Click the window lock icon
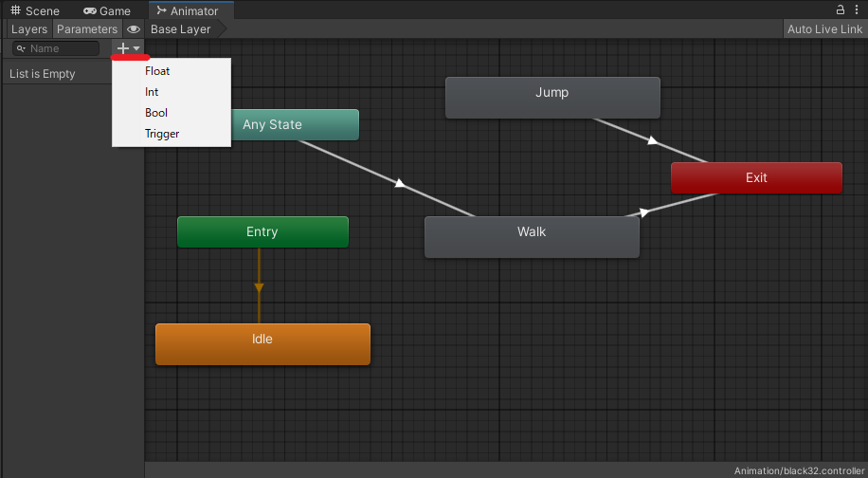The width and height of the screenshot is (868, 478). (x=840, y=9)
